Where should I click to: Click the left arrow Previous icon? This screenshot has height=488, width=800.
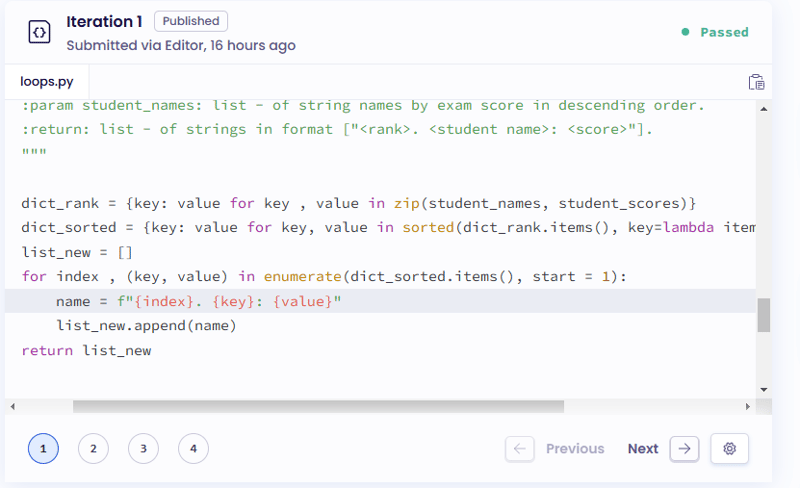[x=519, y=449]
